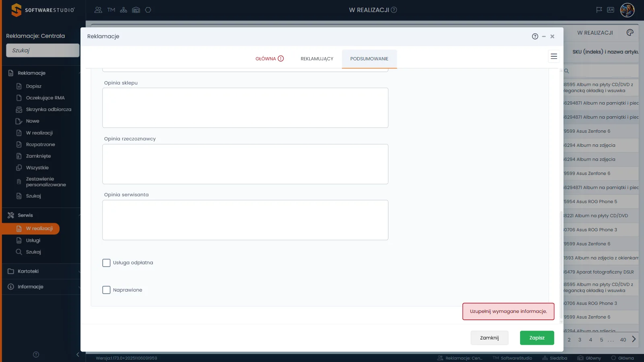The image size is (644, 362).
Task: Switch to the GŁÓWNA tab
Action: pos(270,59)
